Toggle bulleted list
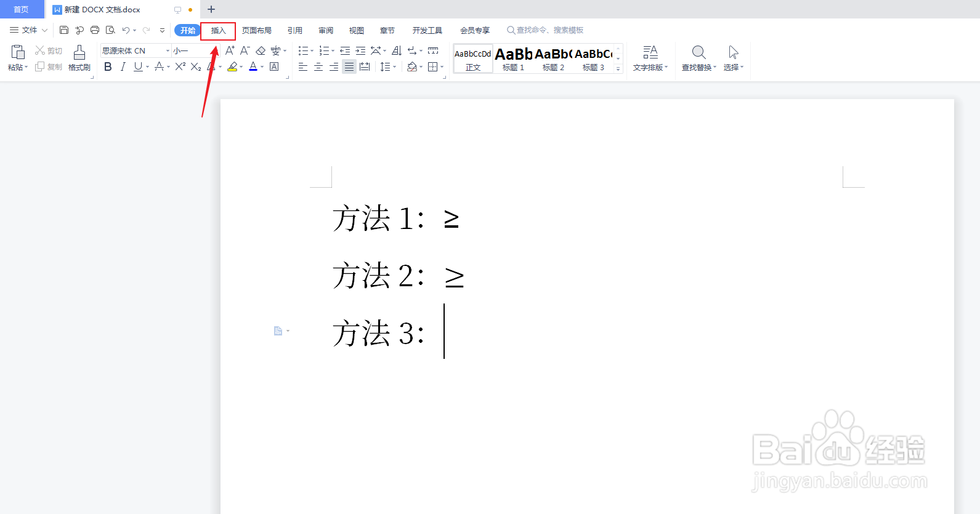The width and height of the screenshot is (980, 514). point(303,50)
